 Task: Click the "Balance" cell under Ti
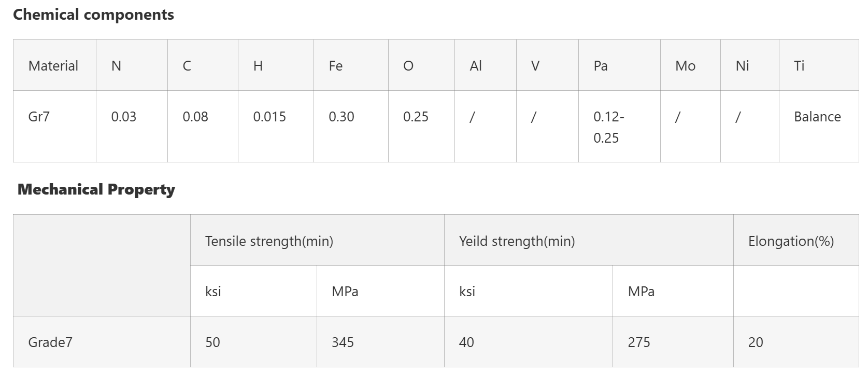817,117
